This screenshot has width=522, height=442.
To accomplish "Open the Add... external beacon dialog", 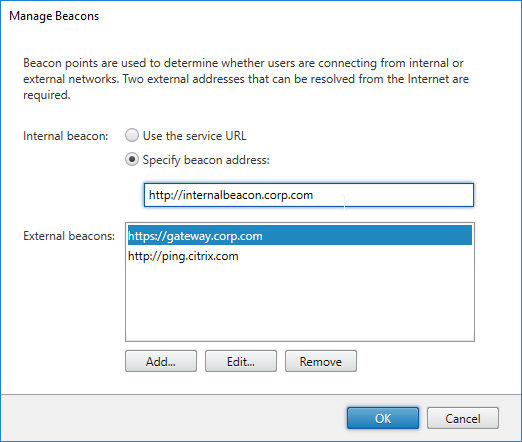I will tap(161, 361).
